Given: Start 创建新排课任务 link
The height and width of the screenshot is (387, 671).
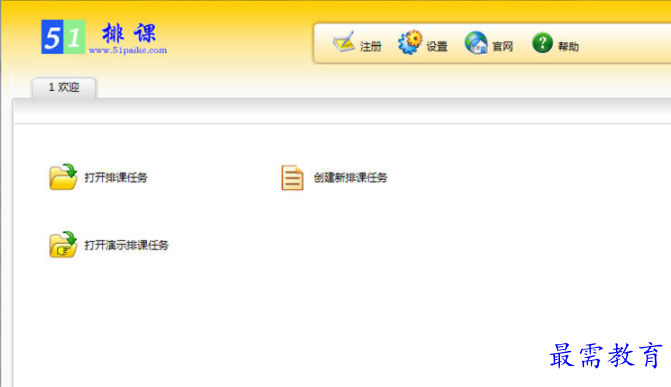Looking at the screenshot, I should pyautogui.click(x=350, y=177).
